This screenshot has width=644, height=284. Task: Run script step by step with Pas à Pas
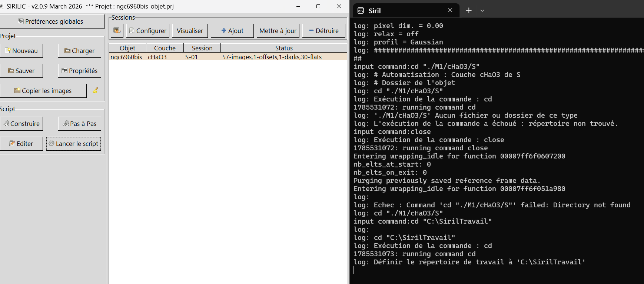[x=80, y=124]
